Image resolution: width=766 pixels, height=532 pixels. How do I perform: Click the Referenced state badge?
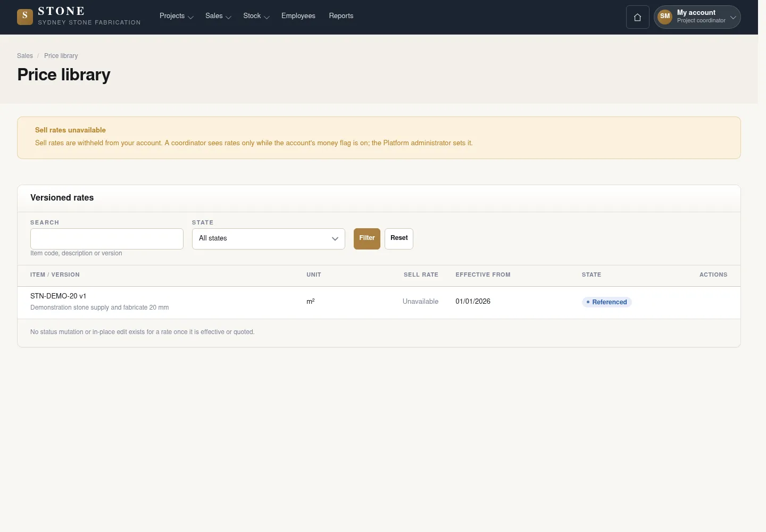607,302
